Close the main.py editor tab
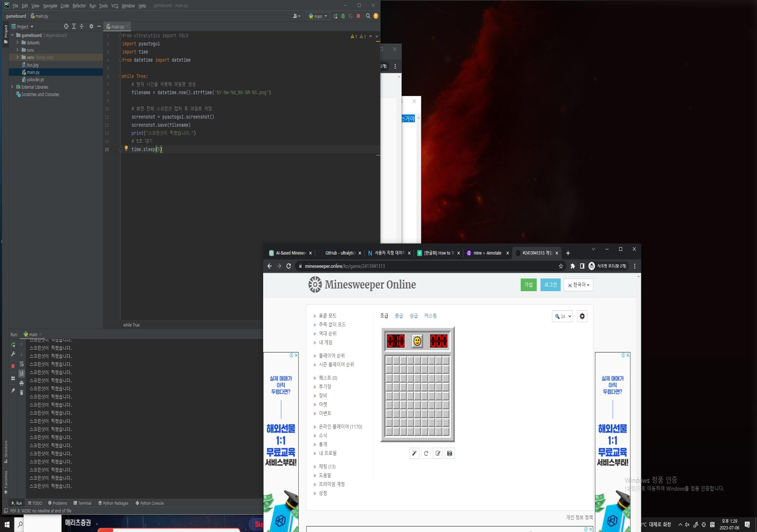This screenshot has width=757, height=532. coord(128,26)
